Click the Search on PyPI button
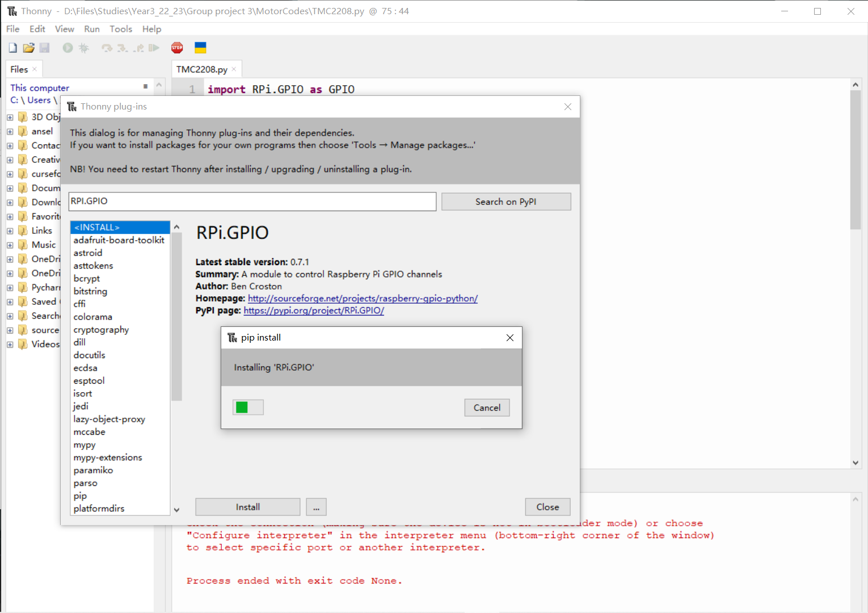 506,201
